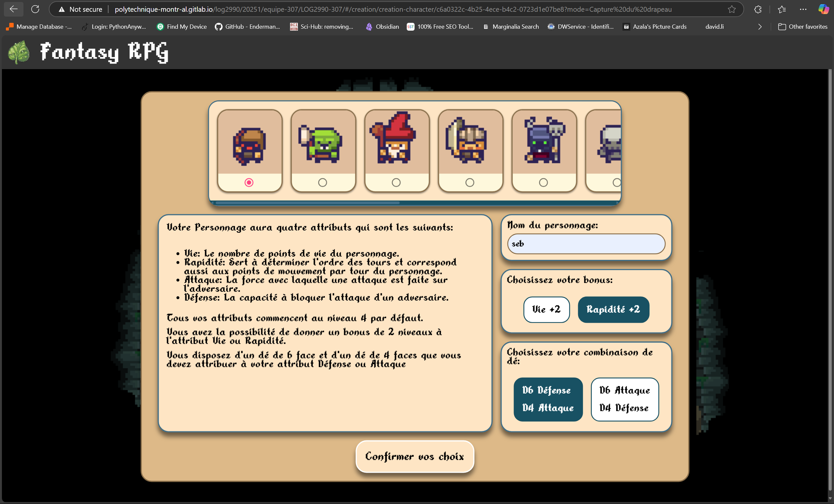Viewport: 834px width, 504px height.
Task: Expand hidden bookmarks with the chevron arrow
Action: [x=760, y=26]
